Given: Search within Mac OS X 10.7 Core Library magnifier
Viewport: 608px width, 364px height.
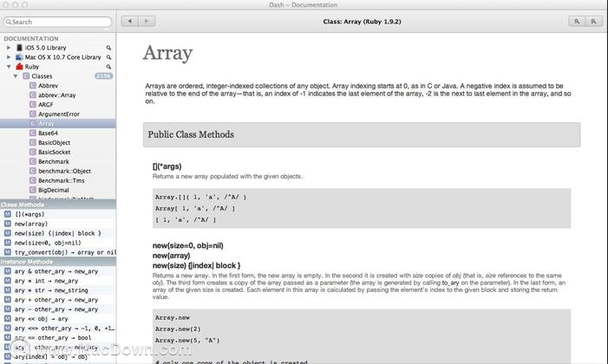Looking at the screenshot, I should 108,57.
